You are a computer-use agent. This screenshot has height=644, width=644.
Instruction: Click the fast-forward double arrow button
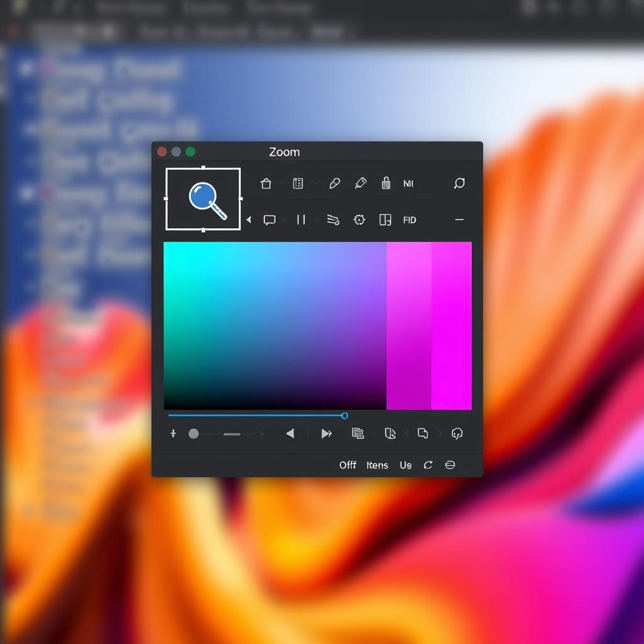[x=326, y=434]
